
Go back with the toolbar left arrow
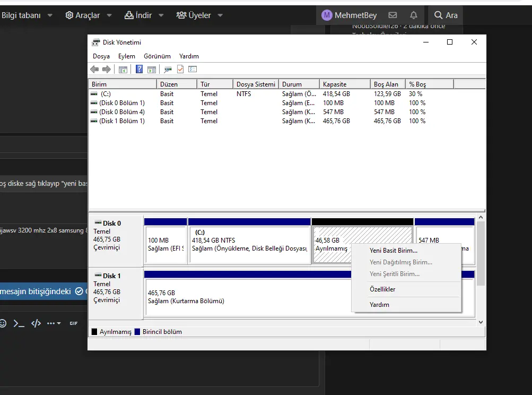tap(94, 70)
